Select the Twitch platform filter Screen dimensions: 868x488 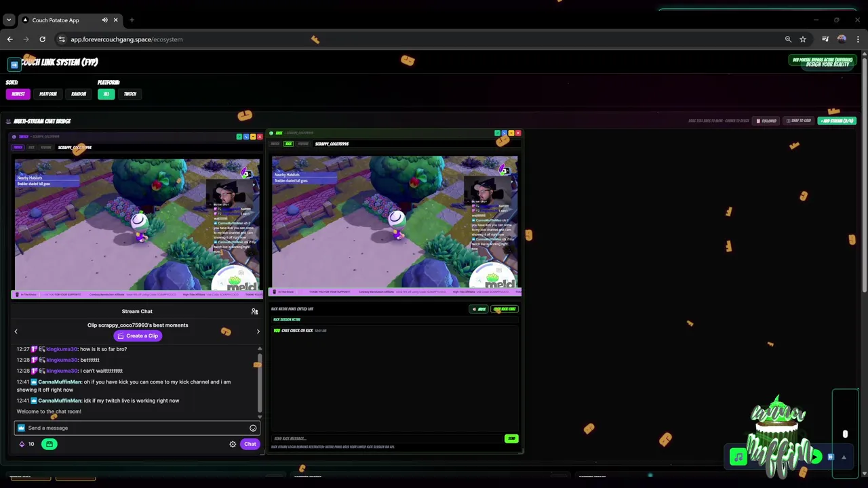coord(130,94)
